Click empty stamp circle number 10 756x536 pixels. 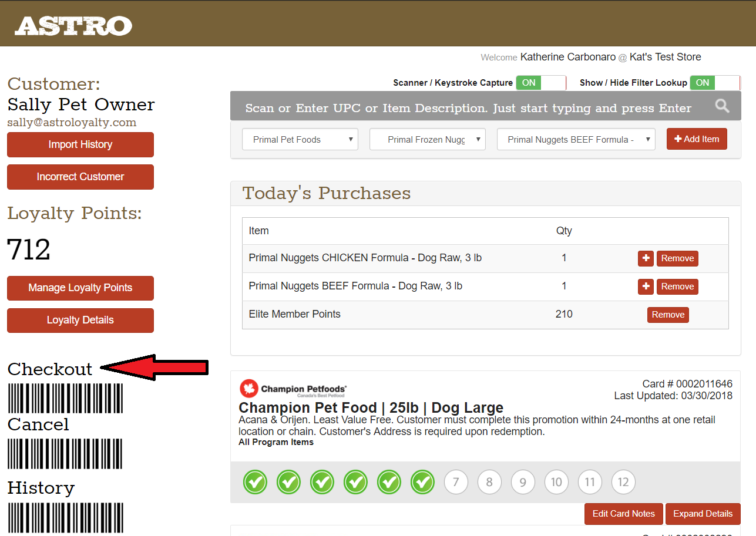coord(556,482)
